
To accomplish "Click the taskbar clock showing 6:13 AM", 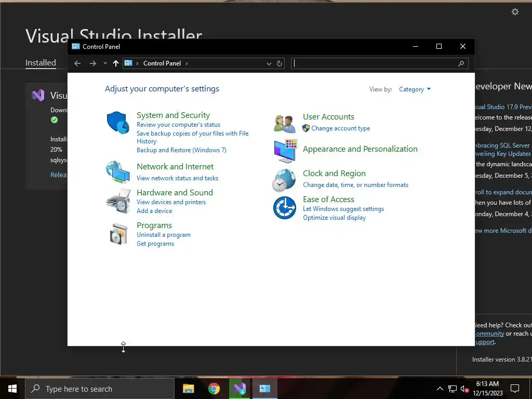I will tap(487, 389).
